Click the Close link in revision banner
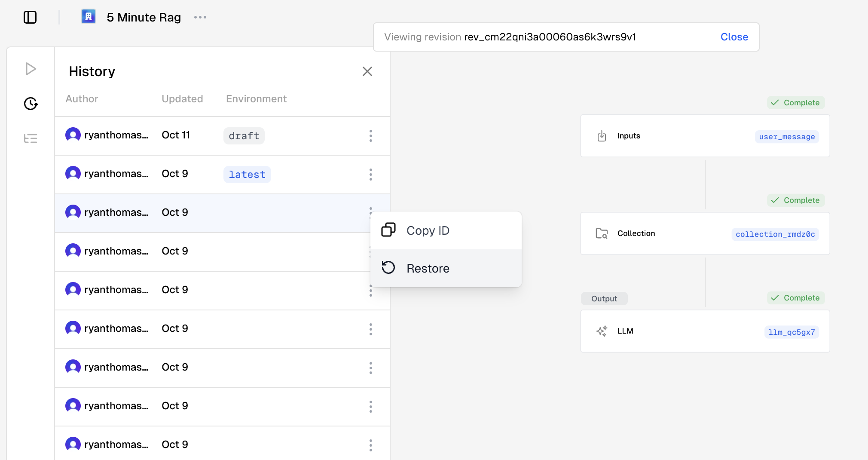The image size is (868, 460). pyautogui.click(x=734, y=37)
